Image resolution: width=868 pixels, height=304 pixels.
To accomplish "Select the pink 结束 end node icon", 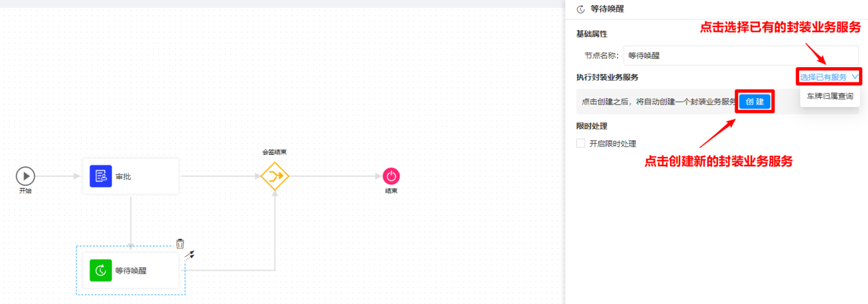I will (x=391, y=176).
